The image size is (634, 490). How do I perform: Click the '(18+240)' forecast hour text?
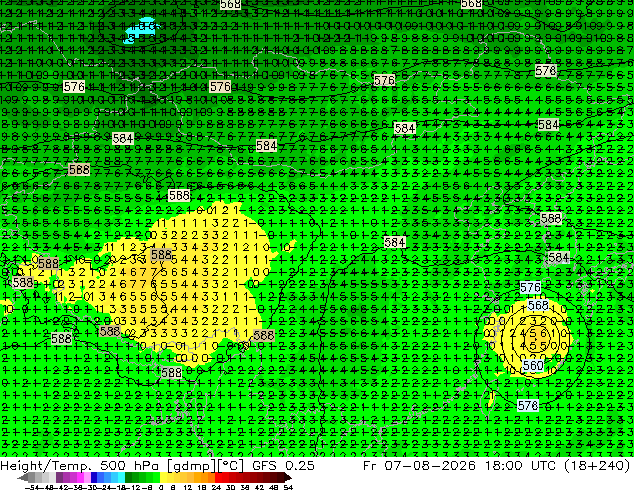point(598,466)
